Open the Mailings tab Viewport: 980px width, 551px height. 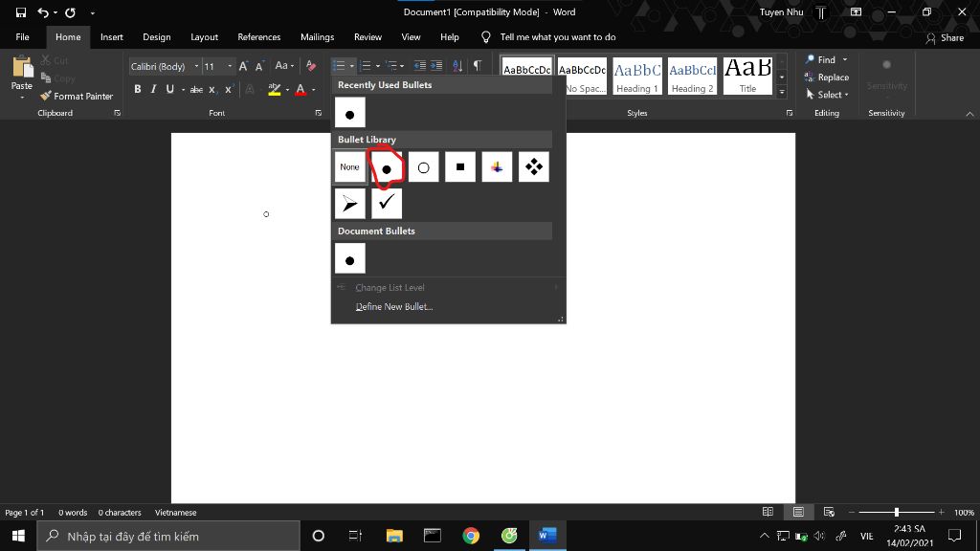click(318, 37)
